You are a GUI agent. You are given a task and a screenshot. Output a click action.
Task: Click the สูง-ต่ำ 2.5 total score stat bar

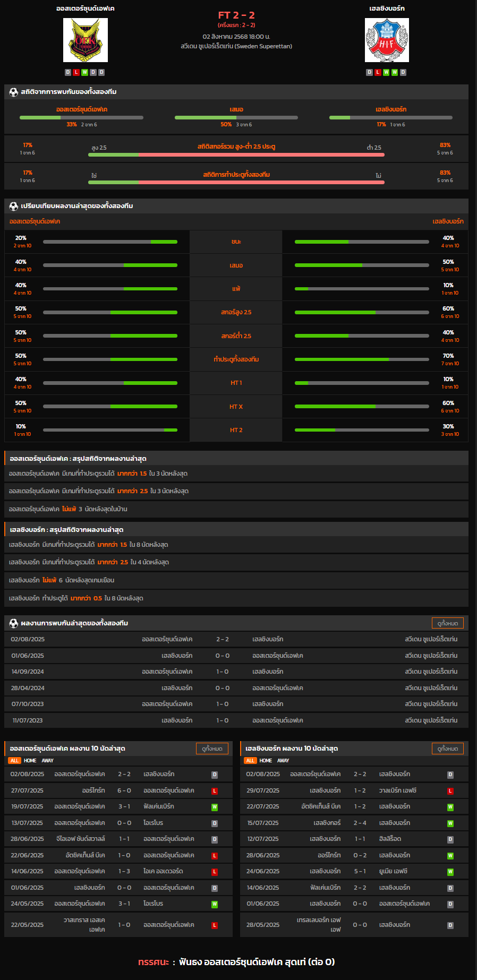pos(236,154)
